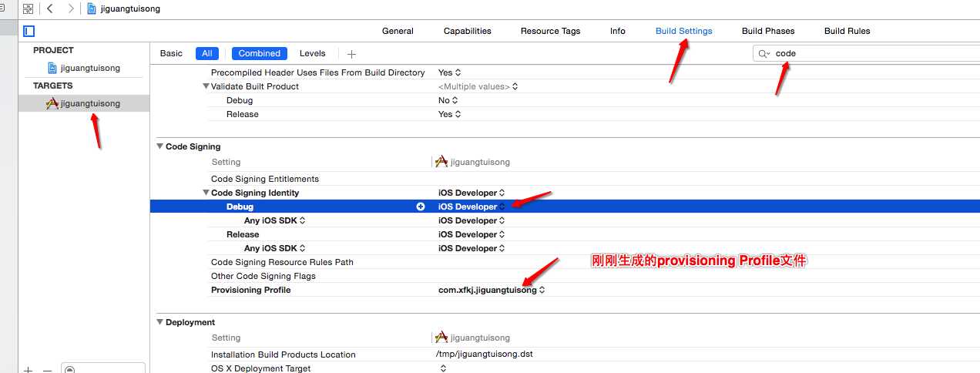Show All build settings

[x=207, y=53]
